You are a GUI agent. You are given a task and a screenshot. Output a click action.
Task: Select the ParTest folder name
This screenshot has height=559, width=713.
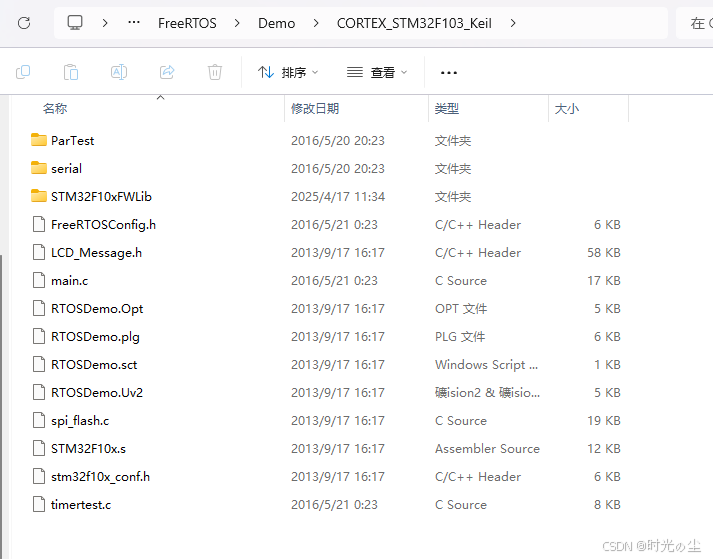[x=72, y=141]
